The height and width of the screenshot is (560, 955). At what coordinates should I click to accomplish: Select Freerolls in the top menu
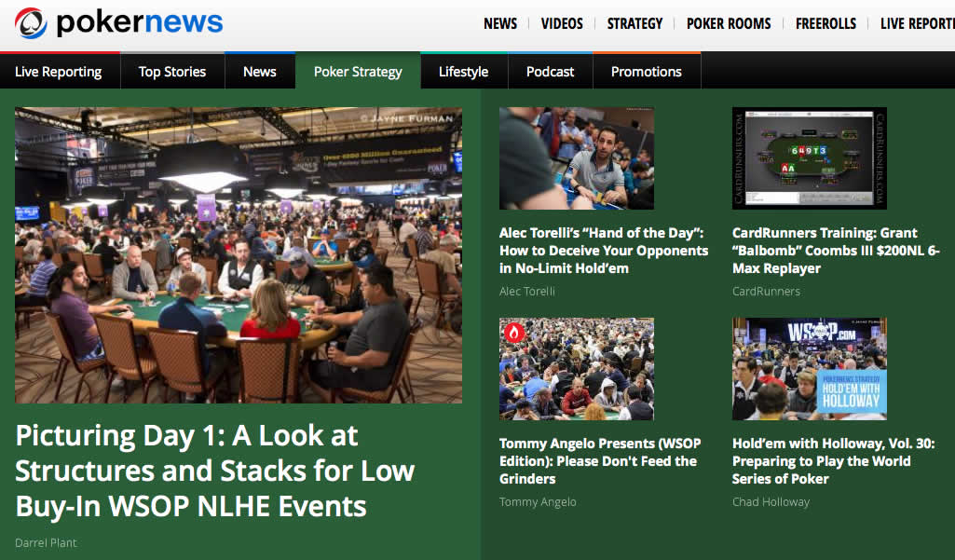(x=825, y=23)
